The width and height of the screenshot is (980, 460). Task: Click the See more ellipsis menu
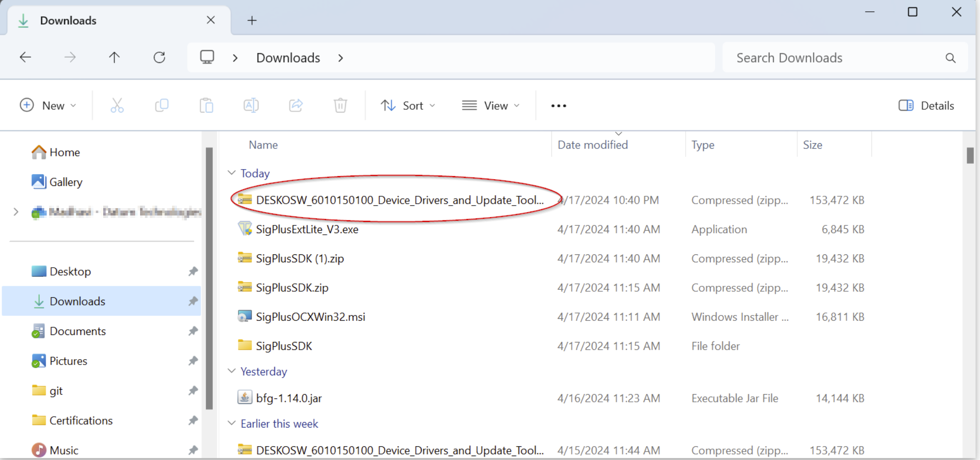tap(558, 105)
